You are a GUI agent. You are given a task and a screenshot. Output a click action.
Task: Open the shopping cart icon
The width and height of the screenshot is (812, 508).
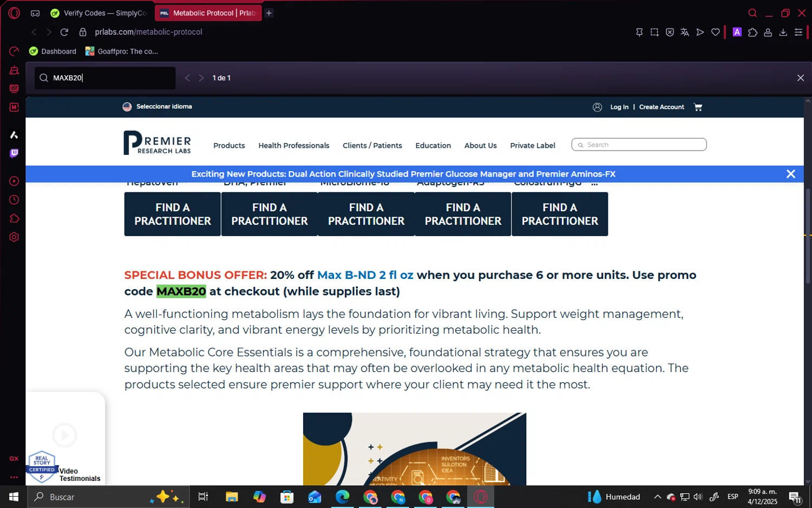[698, 107]
